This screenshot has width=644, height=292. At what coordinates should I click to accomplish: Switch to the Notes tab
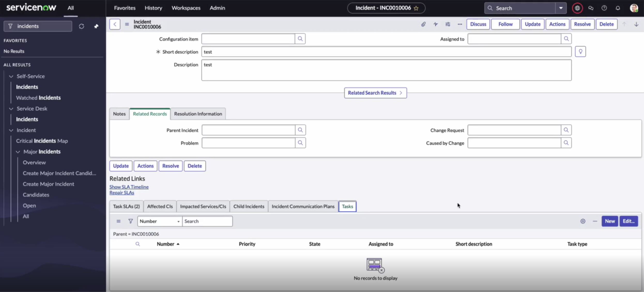pos(119,114)
